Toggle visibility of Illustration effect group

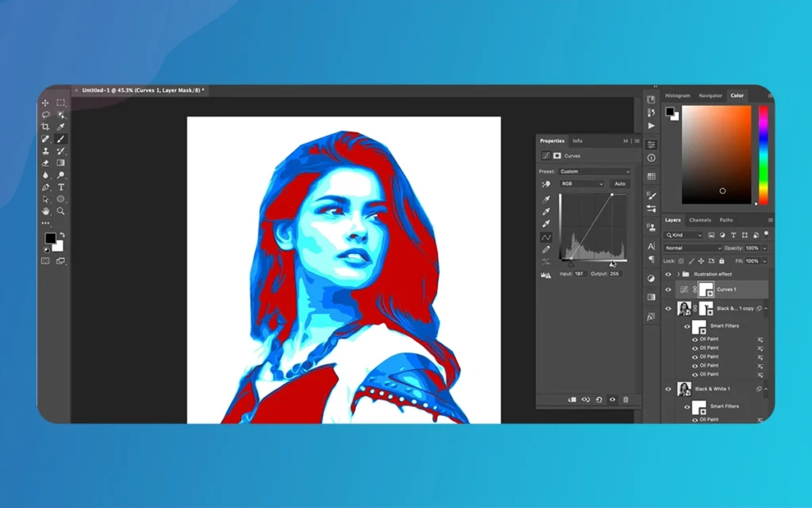[x=668, y=274]
